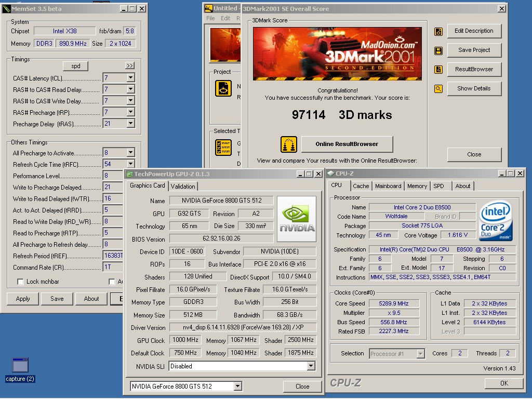Click the Edit Description icon in 3DMark
Screen dimensions: 532x399
point(438,32)
